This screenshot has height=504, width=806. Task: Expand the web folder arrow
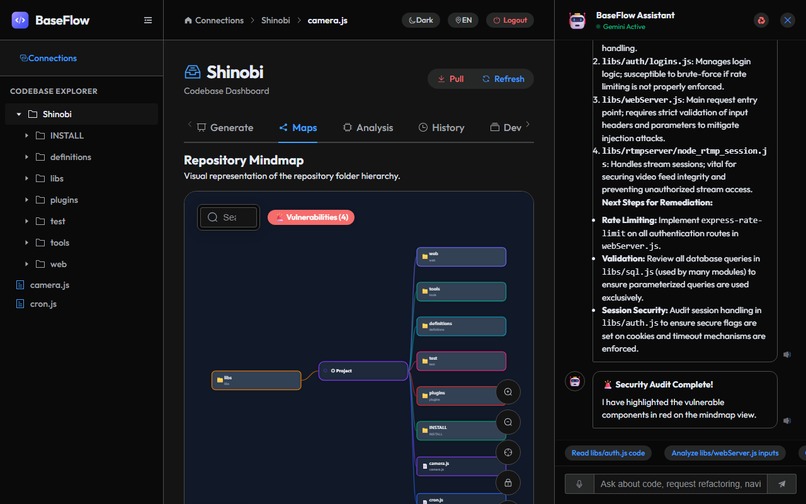click(27, 264)
